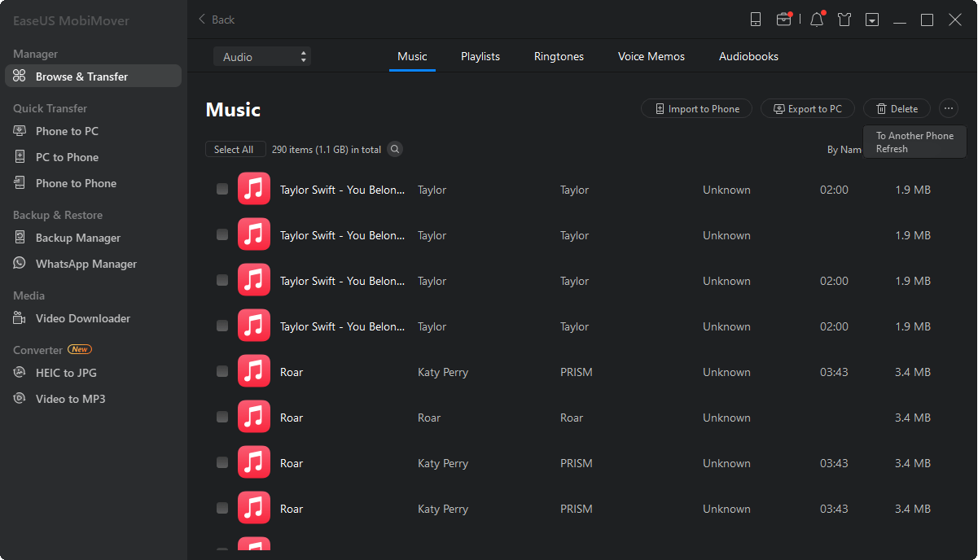Click the Export to PC button
The image size is (978, 560).
tap(807, 108)
